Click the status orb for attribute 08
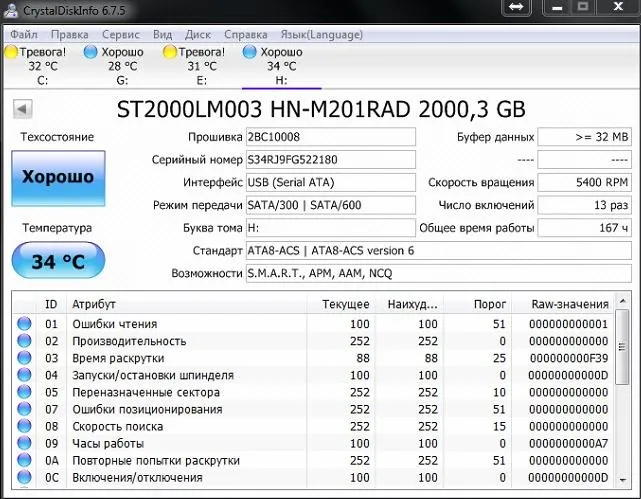Screen dimensions: 641x499 click(25, 426)
